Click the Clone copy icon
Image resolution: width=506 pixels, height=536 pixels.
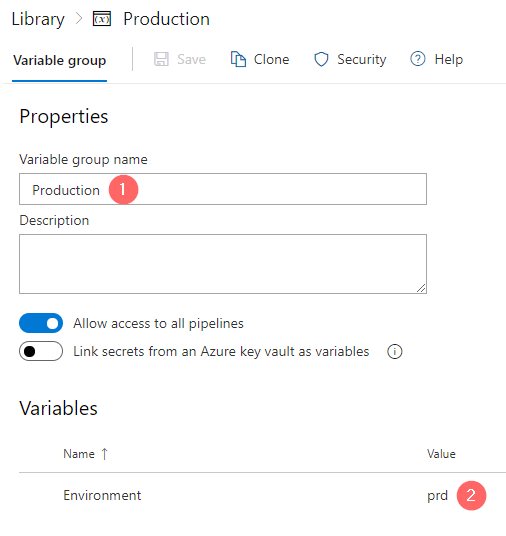coord(238,59)
